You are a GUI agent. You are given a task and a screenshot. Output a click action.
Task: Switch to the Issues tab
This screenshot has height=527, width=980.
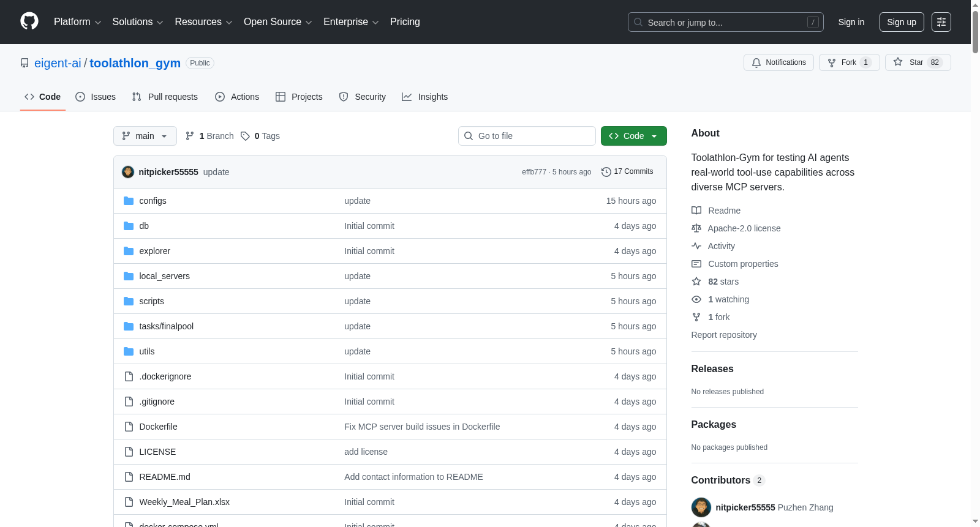(96, 97)
